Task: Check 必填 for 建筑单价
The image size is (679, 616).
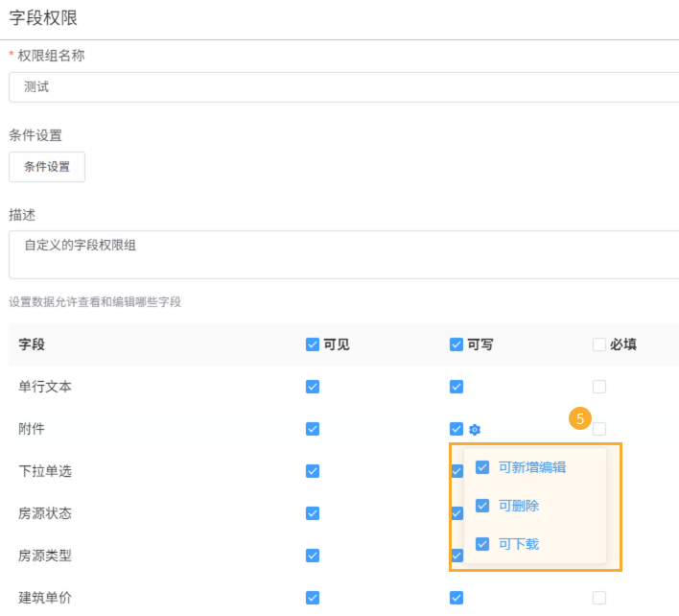Action: pos(599,598)
